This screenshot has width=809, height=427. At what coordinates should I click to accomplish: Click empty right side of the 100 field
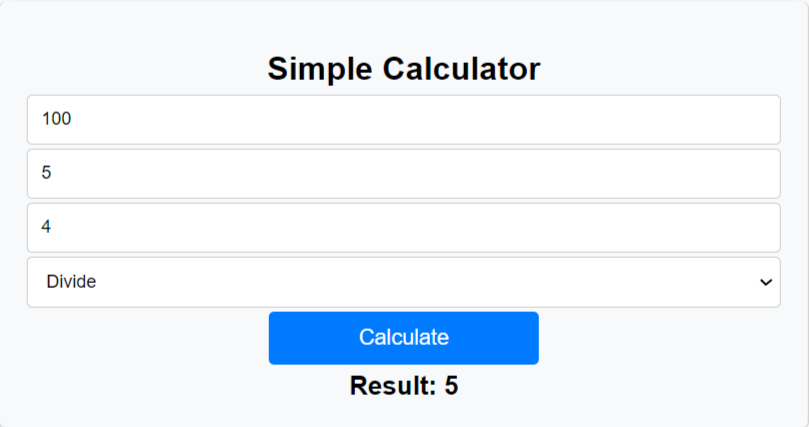pos(600,120)
